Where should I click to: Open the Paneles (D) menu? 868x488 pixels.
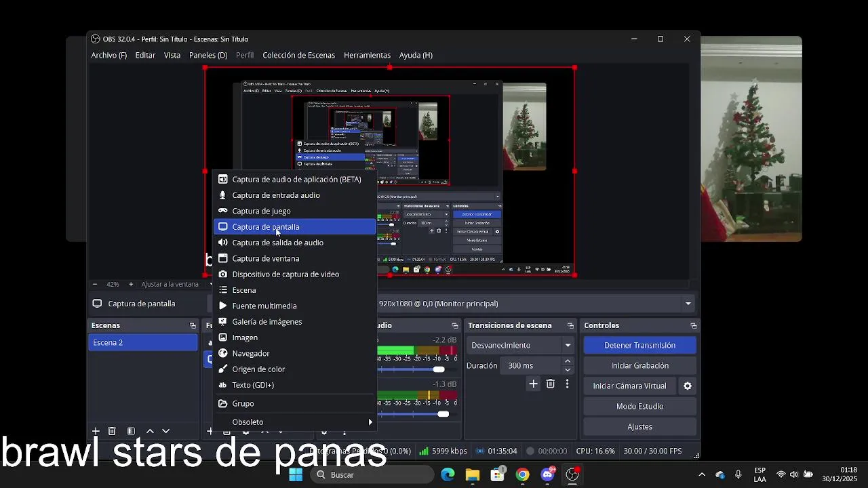pyautogui.click(x=208, y=56)
